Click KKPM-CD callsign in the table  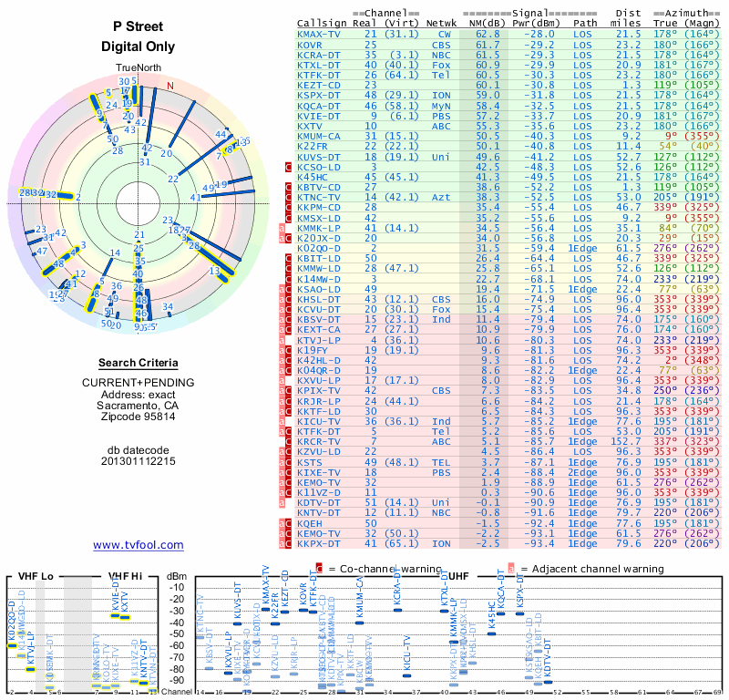click(318, 208)
